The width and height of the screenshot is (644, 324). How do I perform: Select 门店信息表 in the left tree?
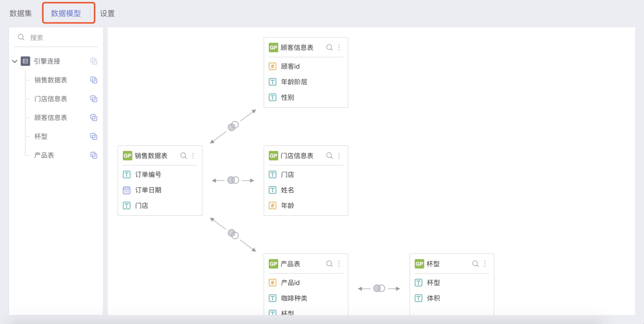51,99
